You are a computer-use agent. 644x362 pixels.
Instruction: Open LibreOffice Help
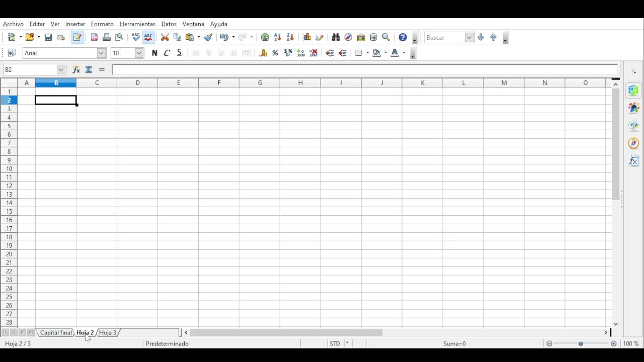(x=403, y=37)
